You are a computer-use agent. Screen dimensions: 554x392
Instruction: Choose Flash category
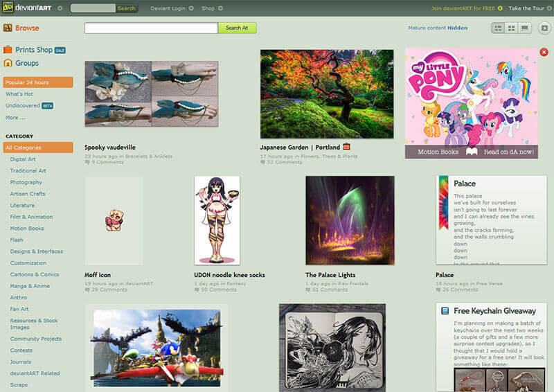17,240
